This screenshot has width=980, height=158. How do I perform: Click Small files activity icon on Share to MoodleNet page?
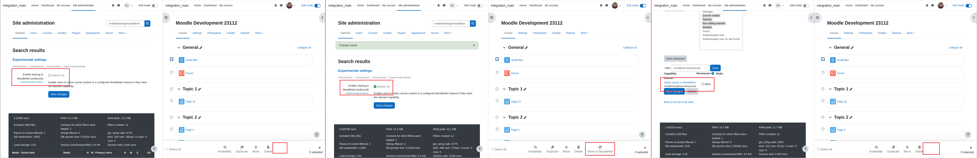[507, 60]
